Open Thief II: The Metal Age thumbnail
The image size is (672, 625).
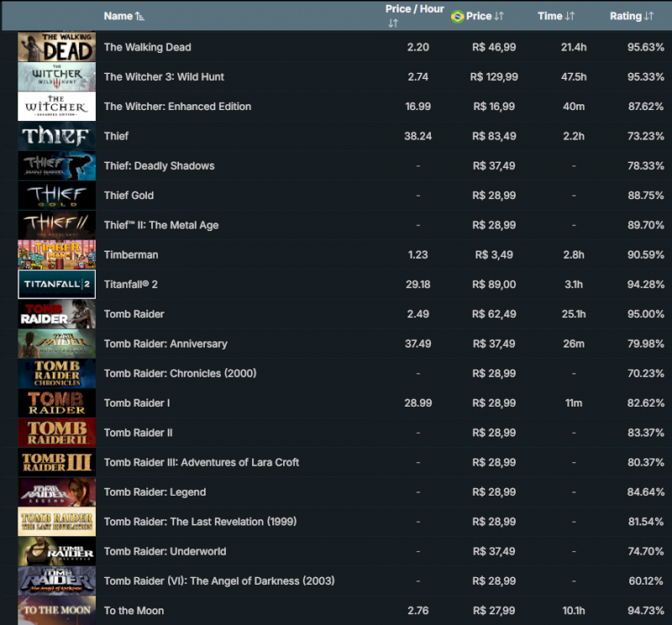click(56, 225)
